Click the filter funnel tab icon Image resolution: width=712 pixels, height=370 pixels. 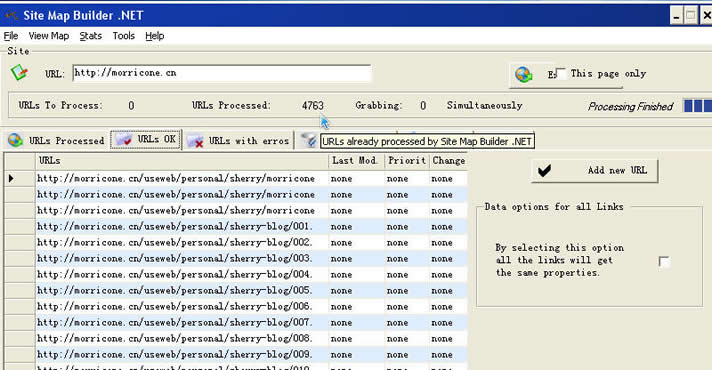309,140
